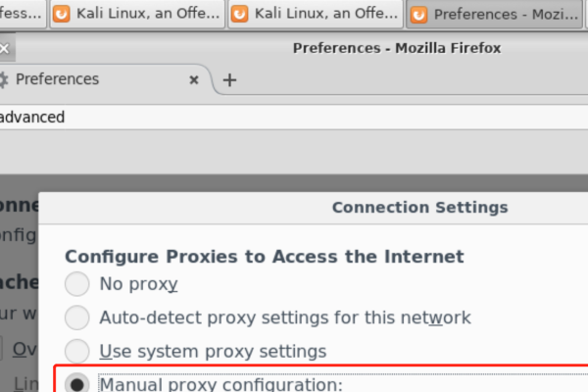Toggle the partially visible checkbox behind the dialog
The image size is (588, 392).
(4, 351)
